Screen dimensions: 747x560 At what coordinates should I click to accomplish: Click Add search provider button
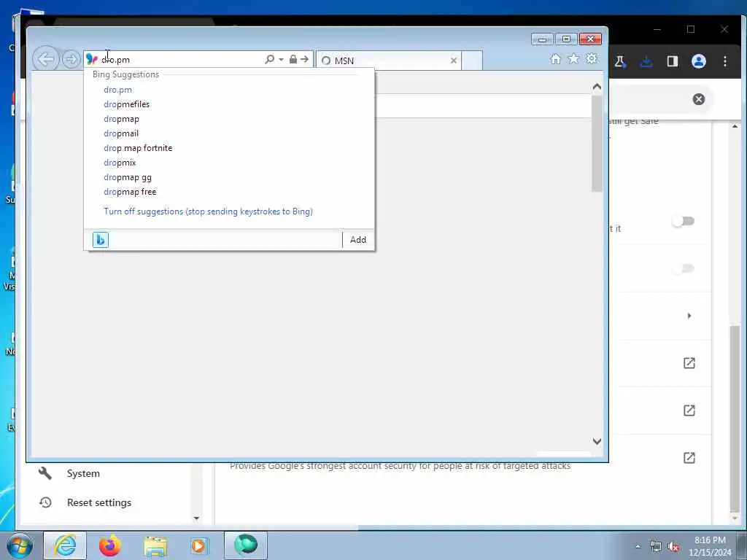(358, 239)
